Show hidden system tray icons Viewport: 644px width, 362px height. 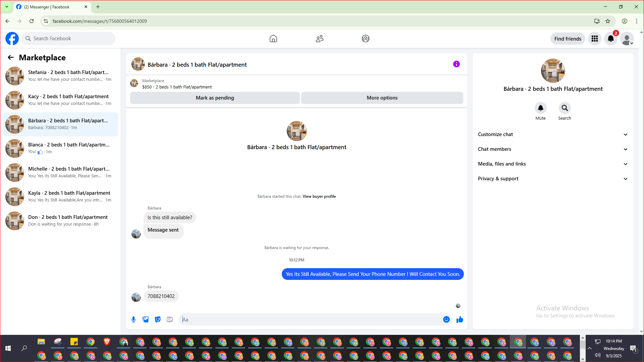pos(590,349)
